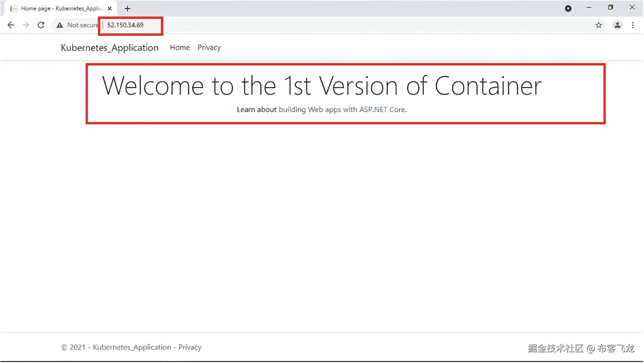Click the browser forward arrow
Screen dimensions: 644x363
[x=26, y=25]
